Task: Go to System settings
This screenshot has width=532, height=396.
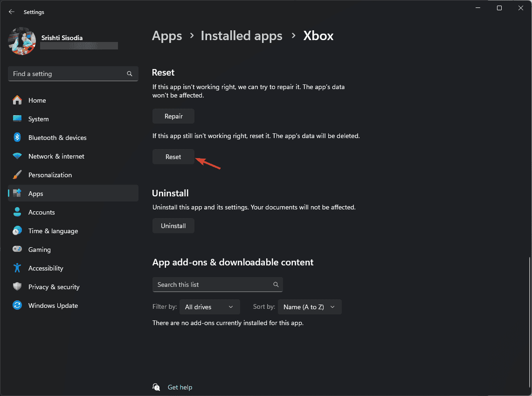Action: (73, 119)
